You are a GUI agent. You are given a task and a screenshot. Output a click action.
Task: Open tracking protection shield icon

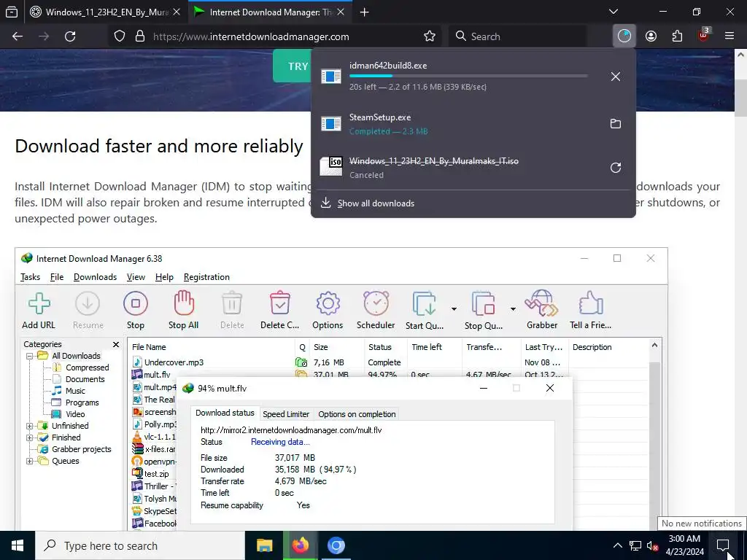pyautogui.click(x=120, y=36)
